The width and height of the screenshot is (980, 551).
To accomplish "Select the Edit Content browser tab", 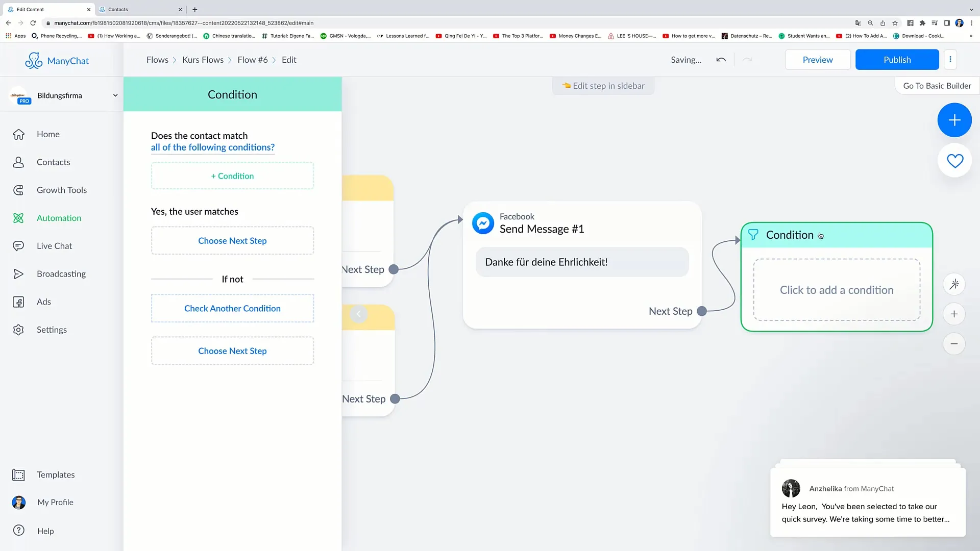I will [48, 9].
